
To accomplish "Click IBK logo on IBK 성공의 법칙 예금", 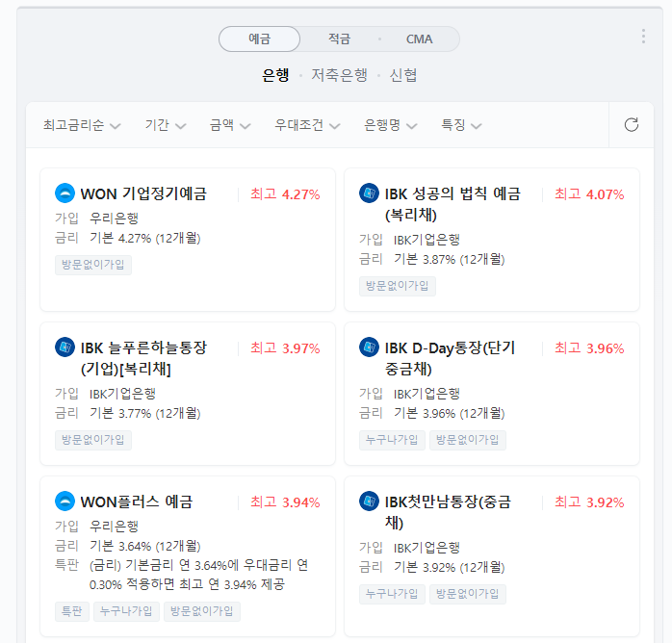I will [369, 193].
